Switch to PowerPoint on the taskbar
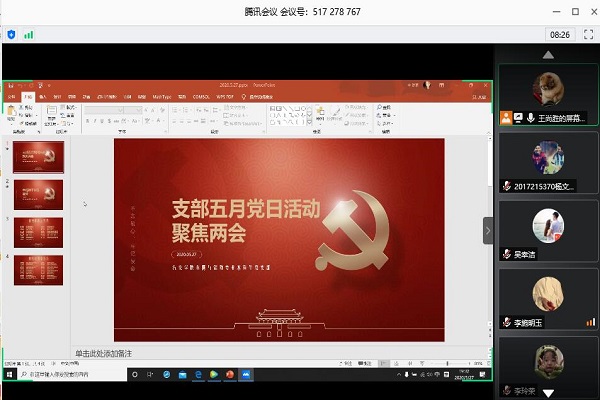The image size is (600, 400). 230,374
